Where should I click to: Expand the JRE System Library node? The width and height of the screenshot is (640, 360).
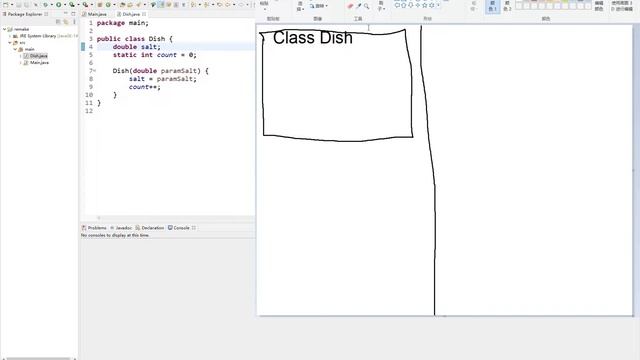tap(10, 36)
